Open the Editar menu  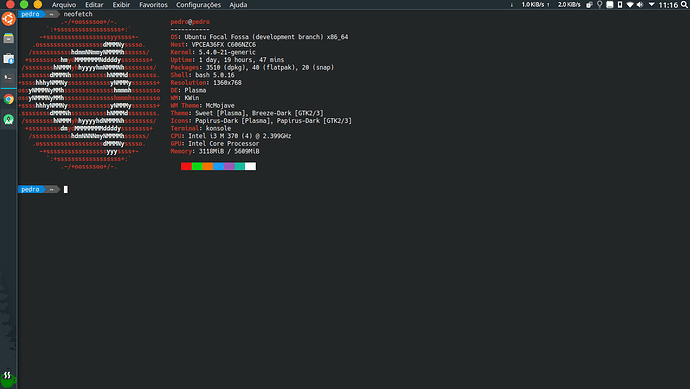pos(94,5)
